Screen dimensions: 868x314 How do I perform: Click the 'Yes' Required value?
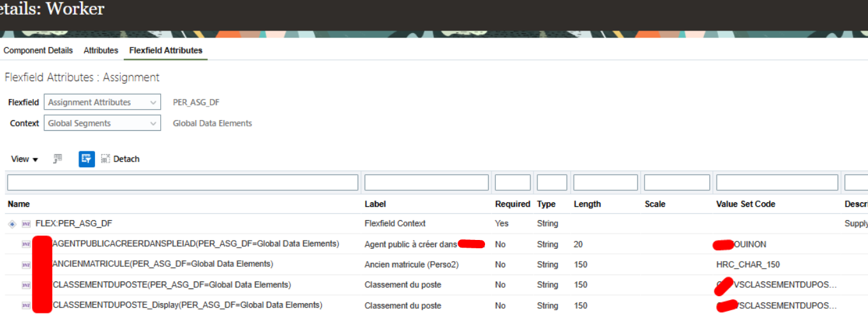(502, 224)
